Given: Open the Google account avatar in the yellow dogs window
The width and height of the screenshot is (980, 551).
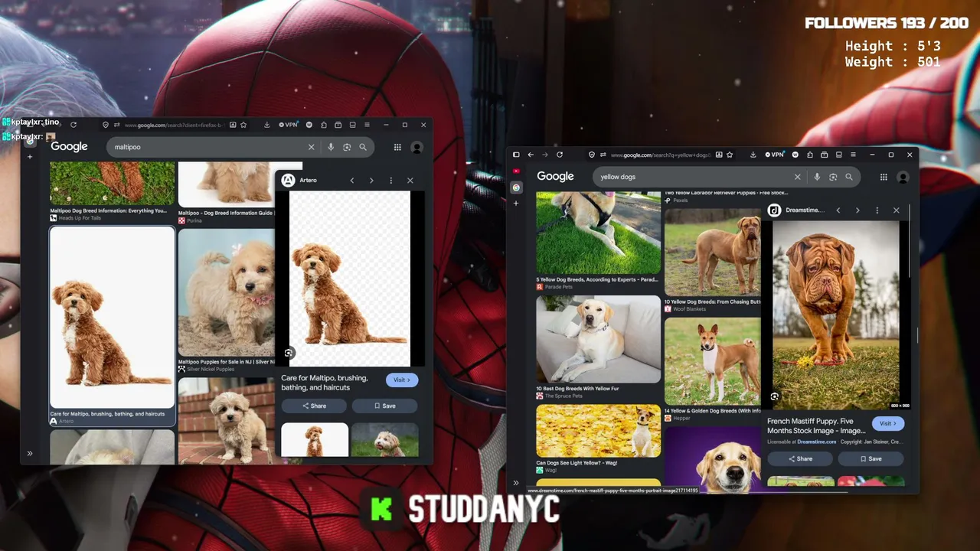Looking at the screenshot, I should click(903, 177).
